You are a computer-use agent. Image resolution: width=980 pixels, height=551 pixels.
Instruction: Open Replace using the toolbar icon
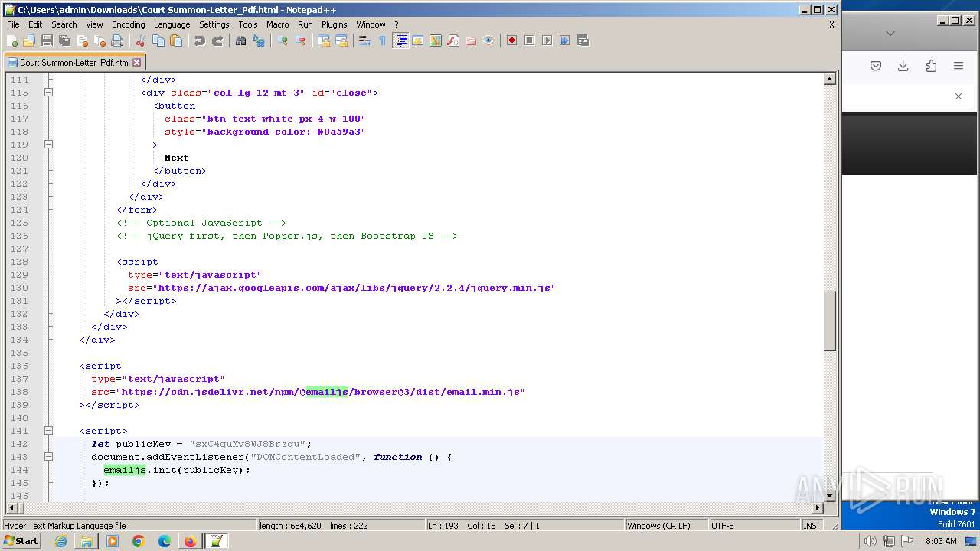(258, 41)
